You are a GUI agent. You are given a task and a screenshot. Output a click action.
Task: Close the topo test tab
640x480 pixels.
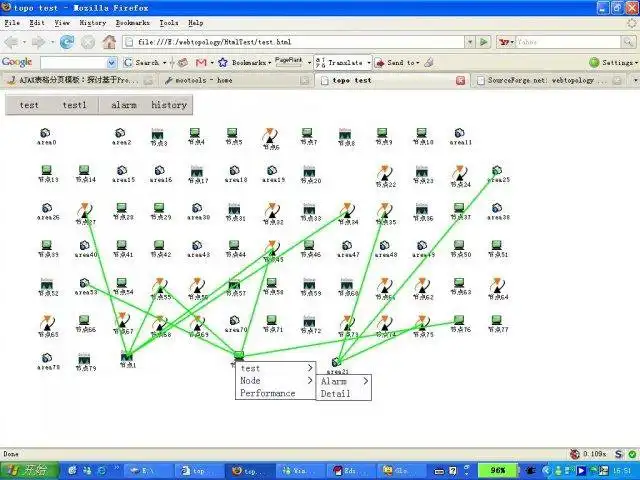(460, 80)
